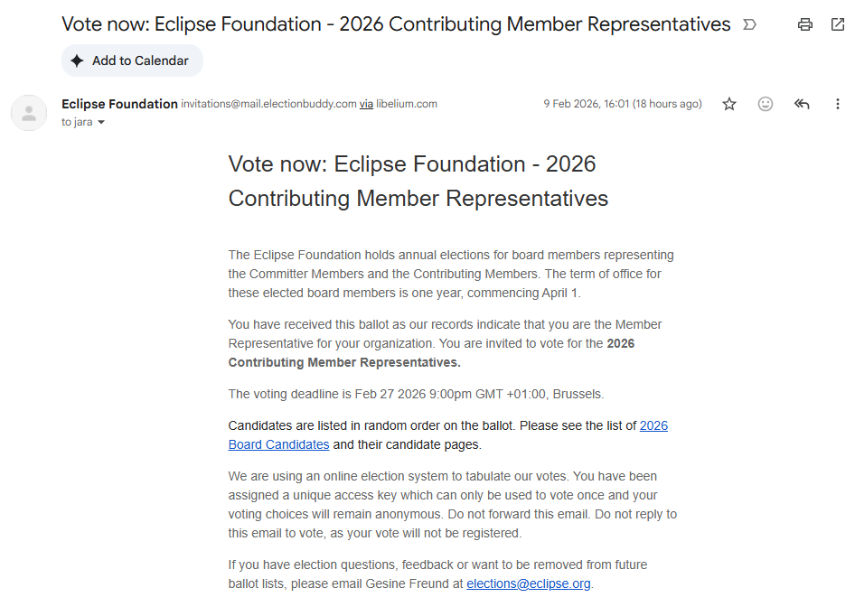855x616 pixels.
Task: Click the Print all icon
Action: (805, 24)
